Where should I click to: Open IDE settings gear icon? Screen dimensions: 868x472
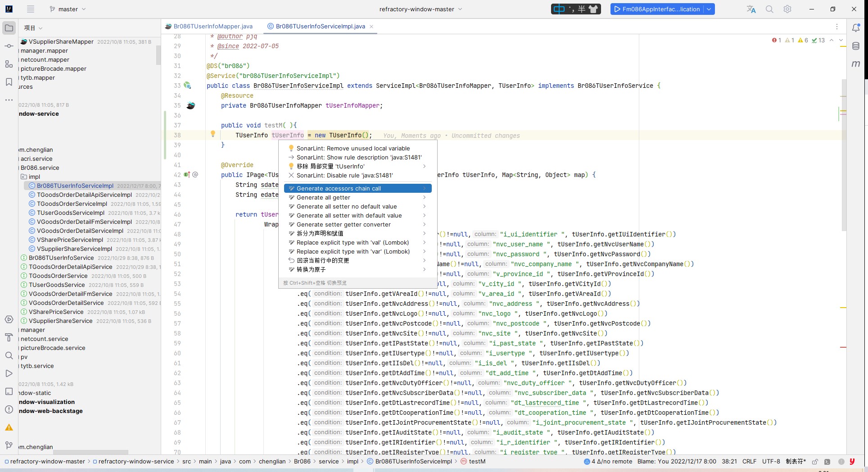[x=787, y=9]
